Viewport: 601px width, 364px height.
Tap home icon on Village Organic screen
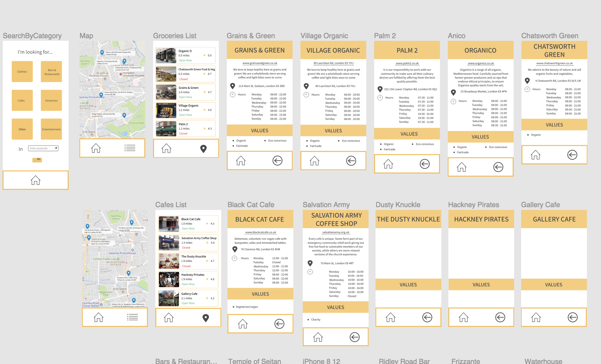[315, 161]
